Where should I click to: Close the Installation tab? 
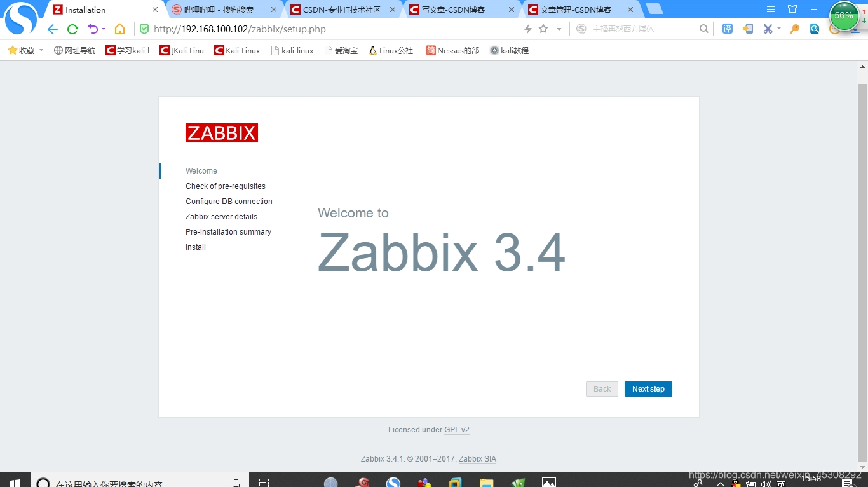155,10
